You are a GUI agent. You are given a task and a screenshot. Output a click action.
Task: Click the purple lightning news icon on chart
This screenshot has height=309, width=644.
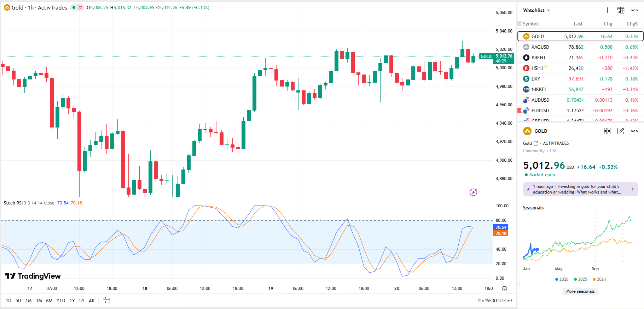pyautogui.click(x=473, y=192)
